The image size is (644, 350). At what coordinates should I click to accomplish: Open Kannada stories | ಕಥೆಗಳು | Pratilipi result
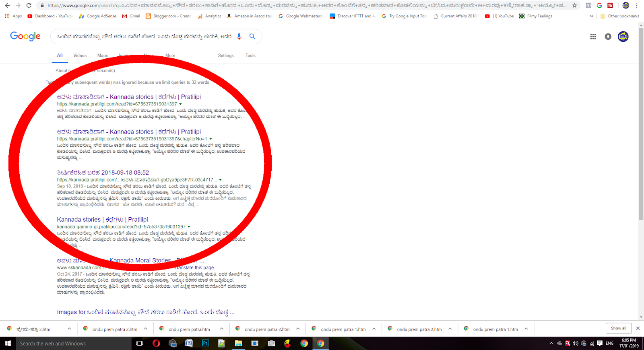pos(103,220)
